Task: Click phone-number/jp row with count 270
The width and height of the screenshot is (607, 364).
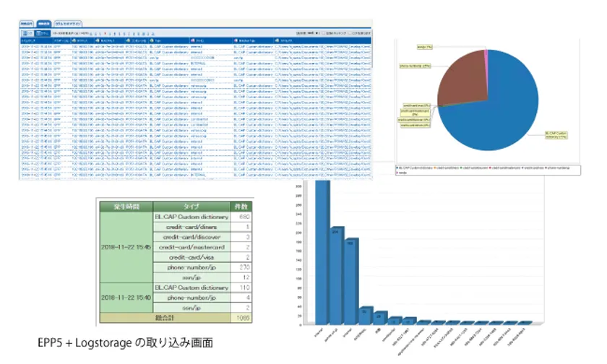Action: point(203,267)
